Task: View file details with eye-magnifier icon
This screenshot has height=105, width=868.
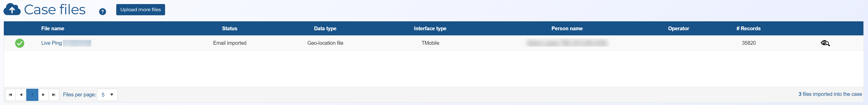Action: (825, 43)
